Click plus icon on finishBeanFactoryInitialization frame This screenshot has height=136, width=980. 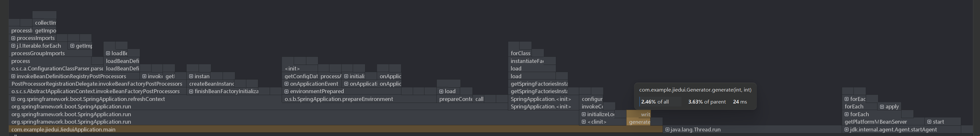click(x=191, y=92)
